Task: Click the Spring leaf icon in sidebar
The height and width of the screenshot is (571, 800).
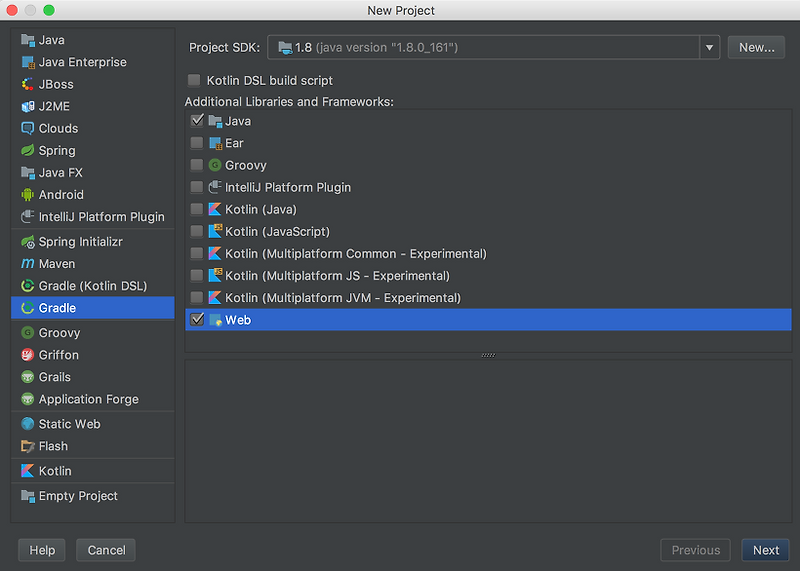Action: 28,151
